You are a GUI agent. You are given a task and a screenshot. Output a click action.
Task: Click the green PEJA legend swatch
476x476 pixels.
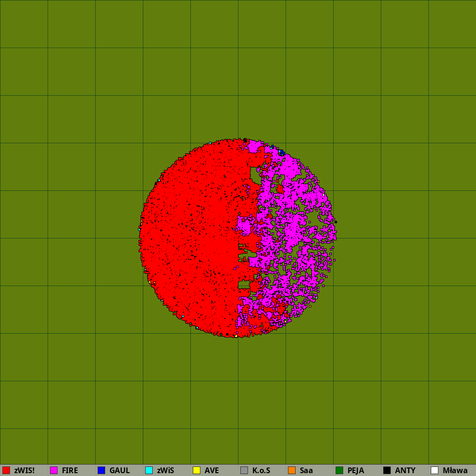[x=339, y=470]
